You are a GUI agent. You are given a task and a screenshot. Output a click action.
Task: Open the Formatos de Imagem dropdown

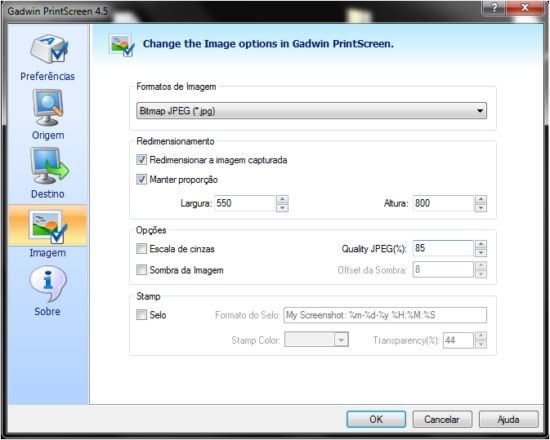click(311, 111)
